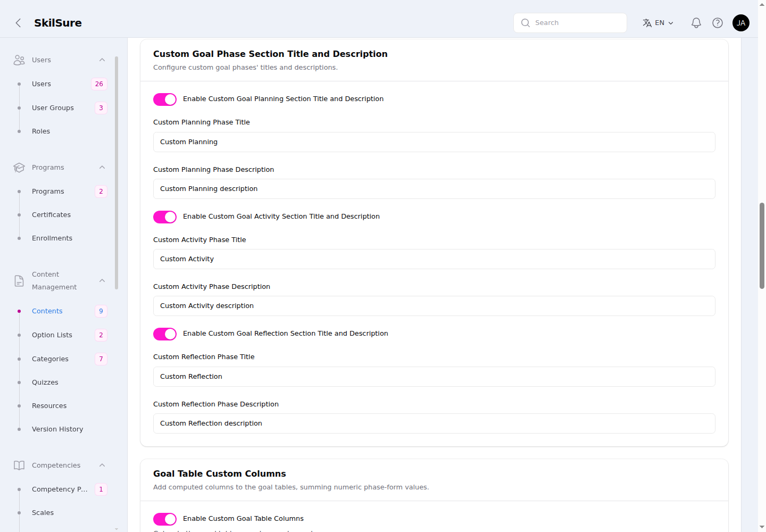
Task: Go to Certificates page
Action: pyautogui.click(x=51, y=215)
